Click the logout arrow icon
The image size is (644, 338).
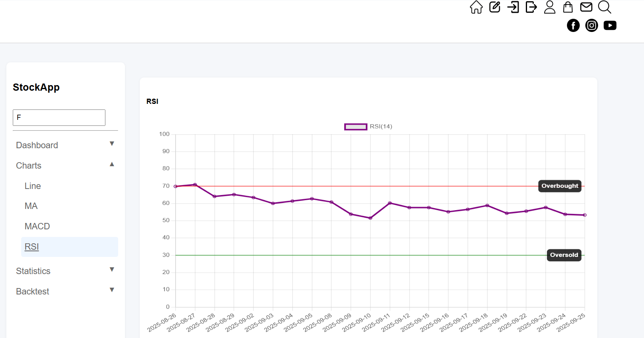coord(531,7)
